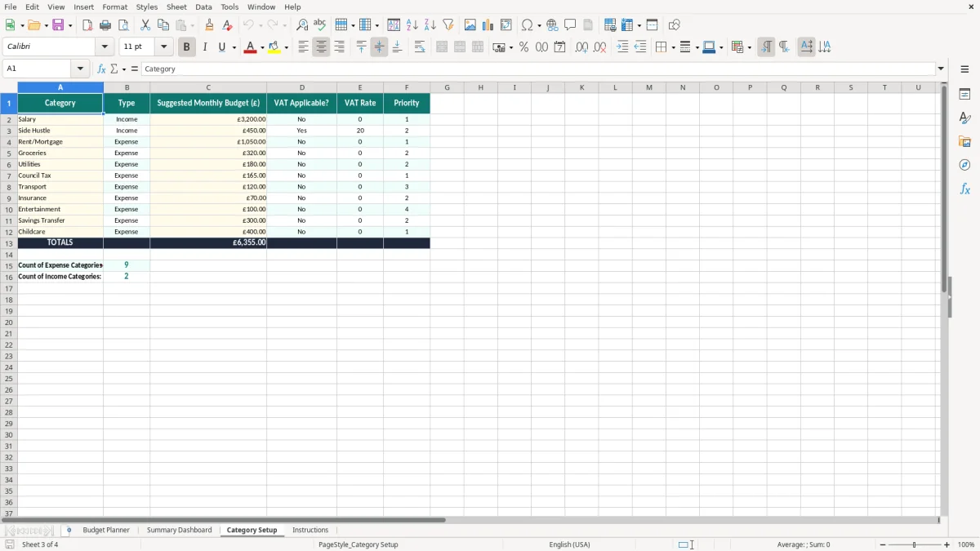Click the Sort dialog icon
This screenshot has width=980, height=551.
tap(394, 25)
